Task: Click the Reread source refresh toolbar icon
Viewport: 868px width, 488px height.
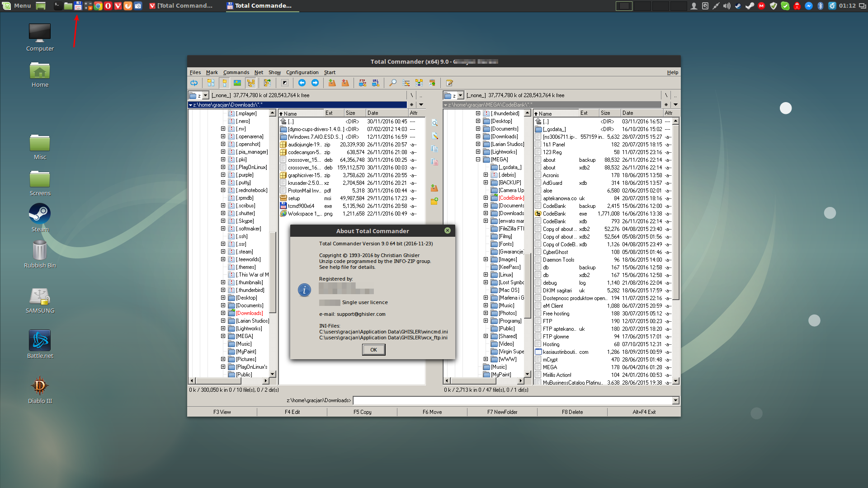Action: (194, 83)
